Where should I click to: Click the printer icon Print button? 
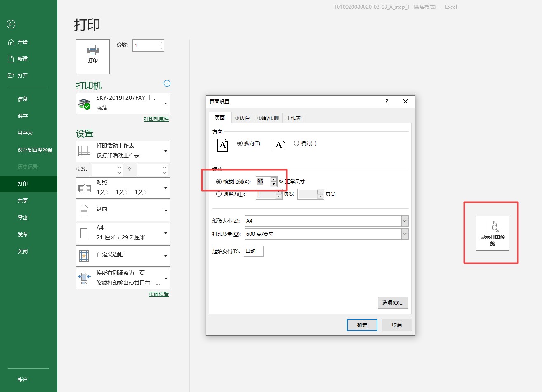point(93,56)
